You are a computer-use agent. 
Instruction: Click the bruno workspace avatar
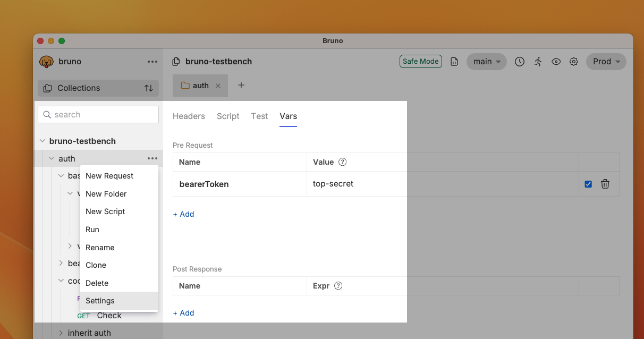point(46,61)
